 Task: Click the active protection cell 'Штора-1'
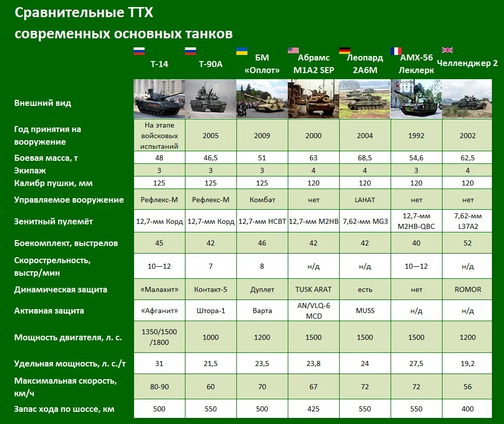tap(211, 311)
